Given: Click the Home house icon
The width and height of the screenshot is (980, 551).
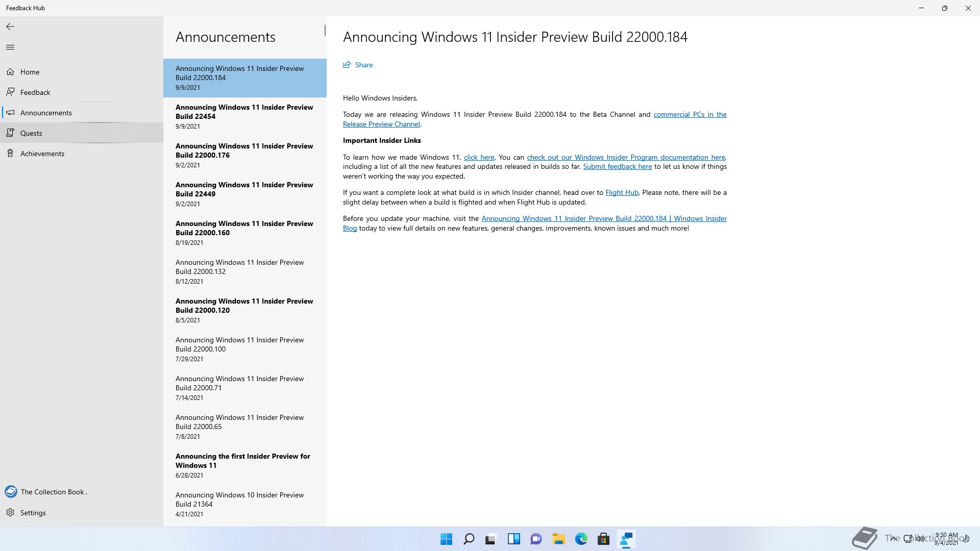Looking at the screenshot, I should click(10, 72).
